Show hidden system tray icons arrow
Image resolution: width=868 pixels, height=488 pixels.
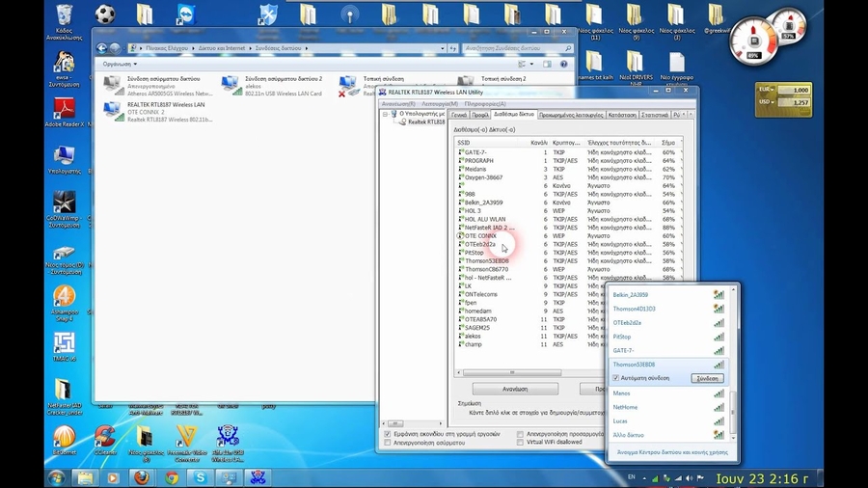pyautogui.click(x=644, y=478)
